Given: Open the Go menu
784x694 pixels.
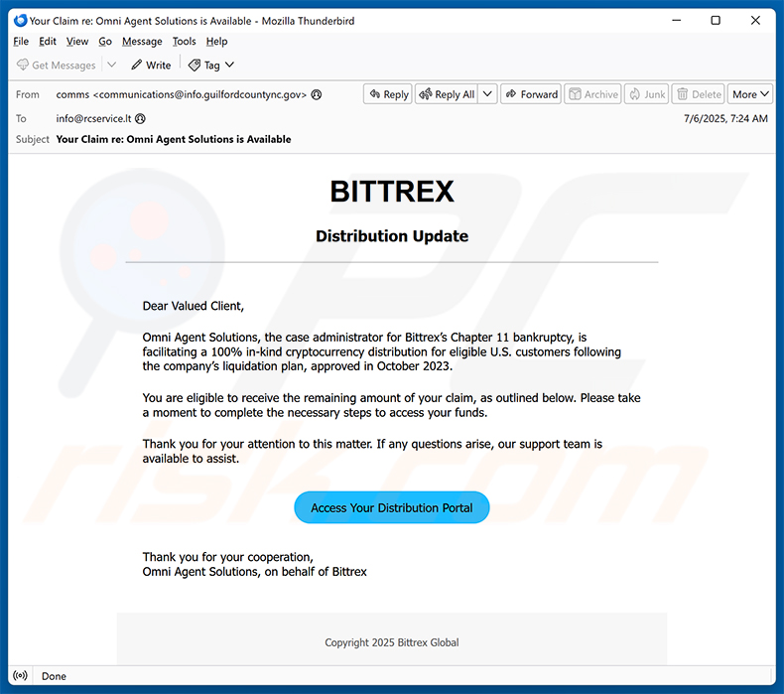Looking at the screenshot, I should tap(105, 42).
